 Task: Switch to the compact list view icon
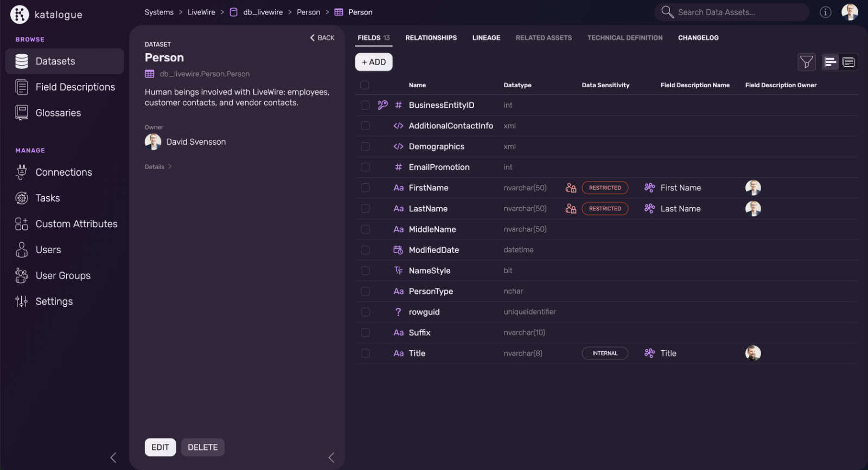(x=830, y=62)
